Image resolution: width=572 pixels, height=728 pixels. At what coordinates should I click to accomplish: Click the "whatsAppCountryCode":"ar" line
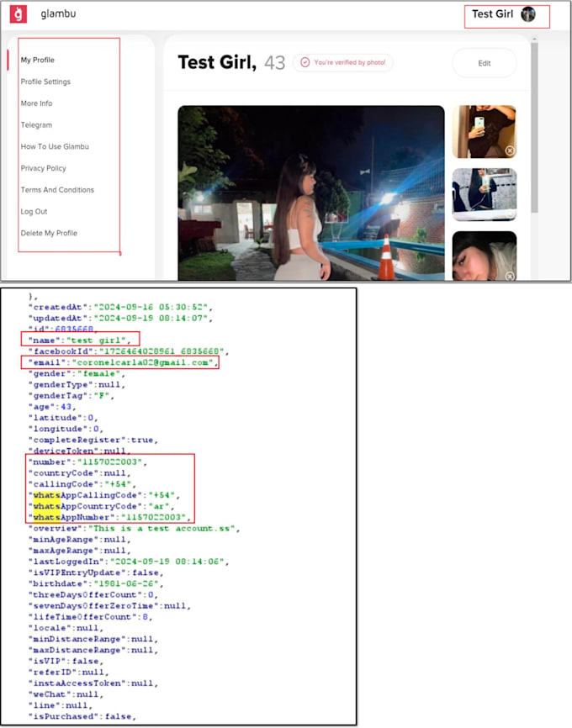(x=101, y=506)
